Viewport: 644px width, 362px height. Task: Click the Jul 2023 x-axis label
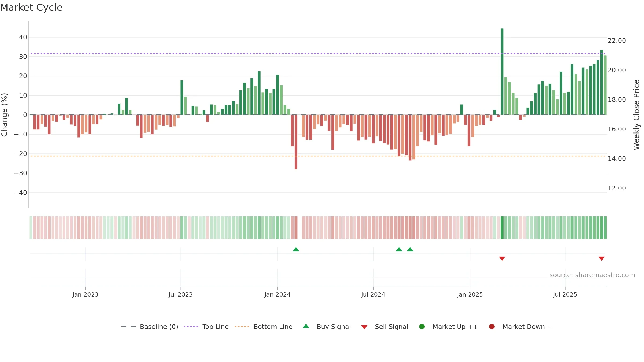pos(181,294)
